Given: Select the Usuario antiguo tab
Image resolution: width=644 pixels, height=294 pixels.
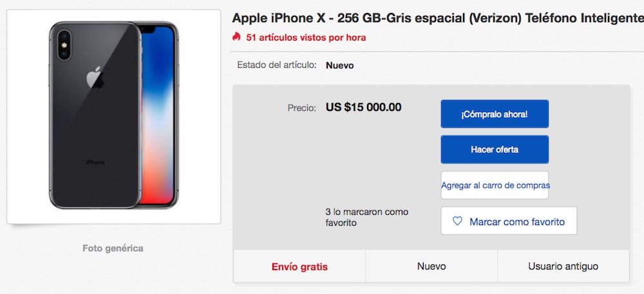Looking at the screenshot, I should click(x=563, y=266).
